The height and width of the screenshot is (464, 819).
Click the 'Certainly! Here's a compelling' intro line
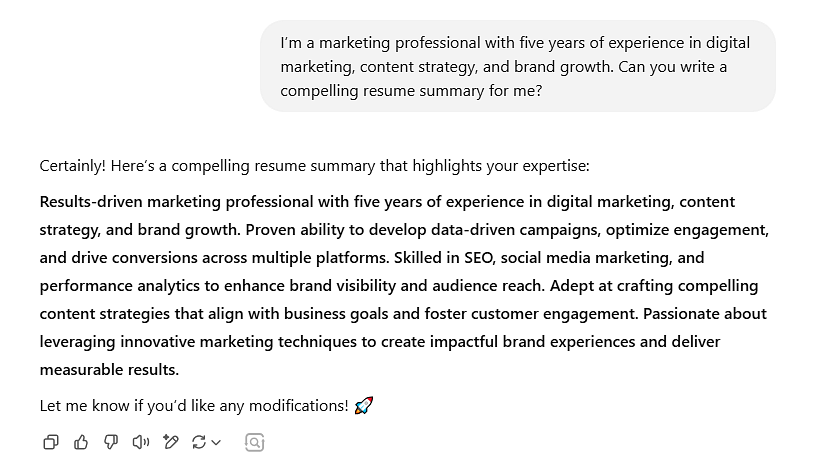(314, 166)
